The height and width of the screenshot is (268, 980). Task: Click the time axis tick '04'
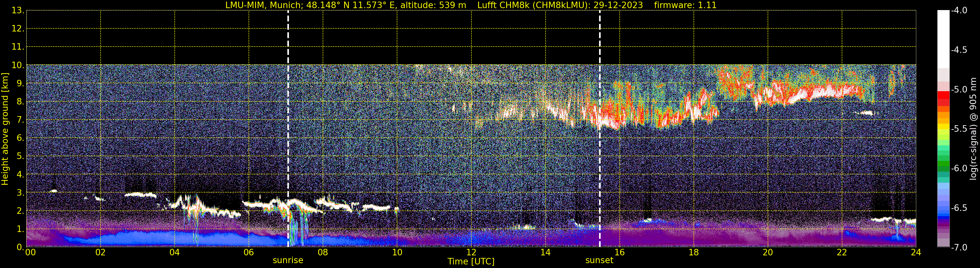(x=175, y=252)
